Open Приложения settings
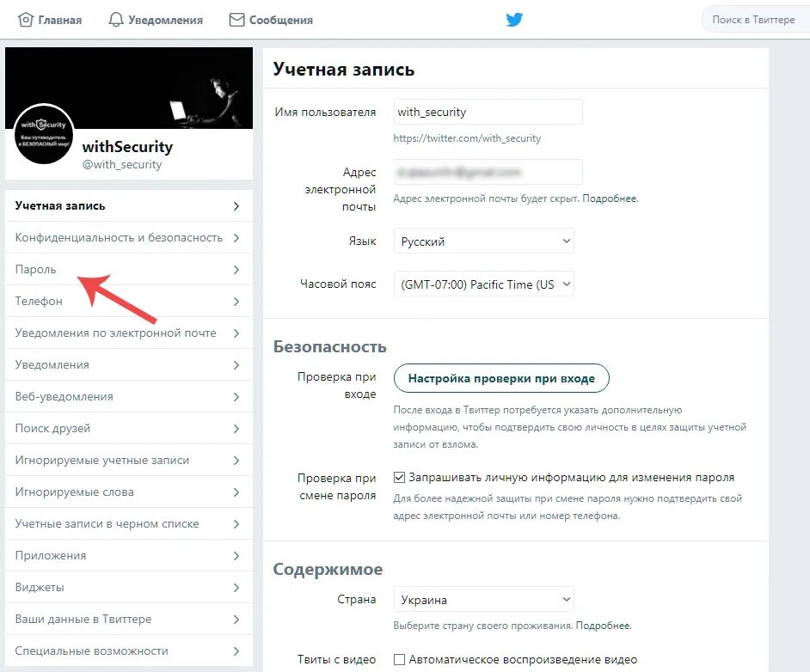The height and width of the screenshot is (672, 810). (129, 555)
